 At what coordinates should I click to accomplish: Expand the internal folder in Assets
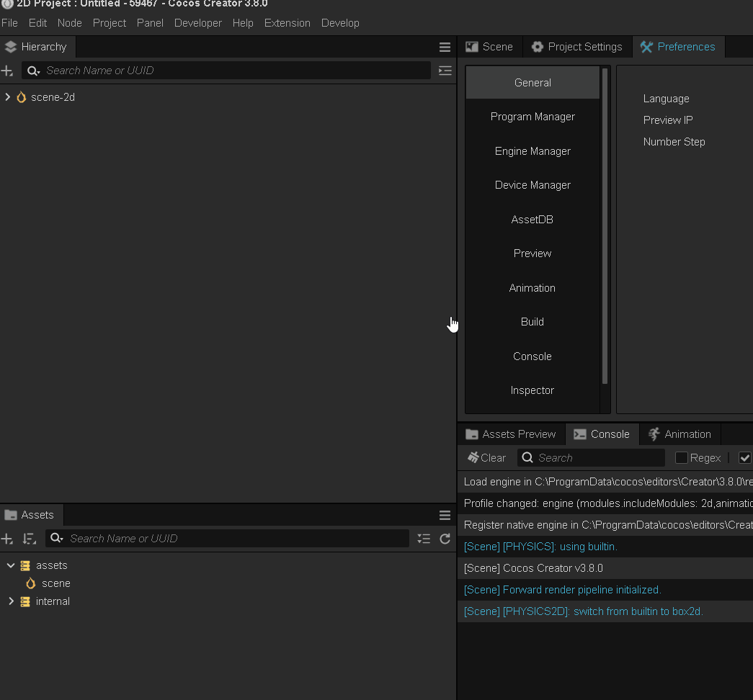pos(11,601)
